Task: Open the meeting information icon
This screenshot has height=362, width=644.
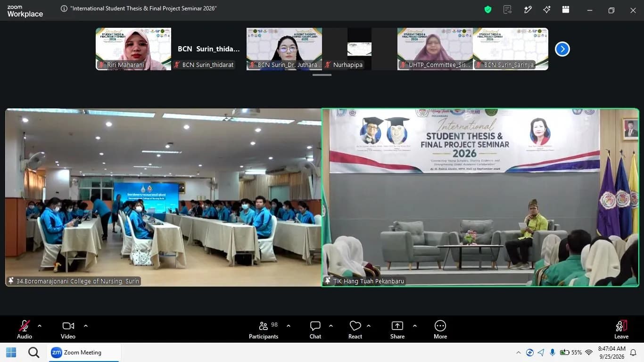Action: click(x=64, y=8)
